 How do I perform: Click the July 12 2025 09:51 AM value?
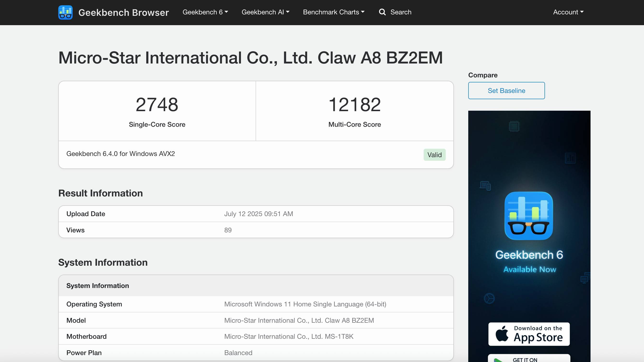(258, 214)
